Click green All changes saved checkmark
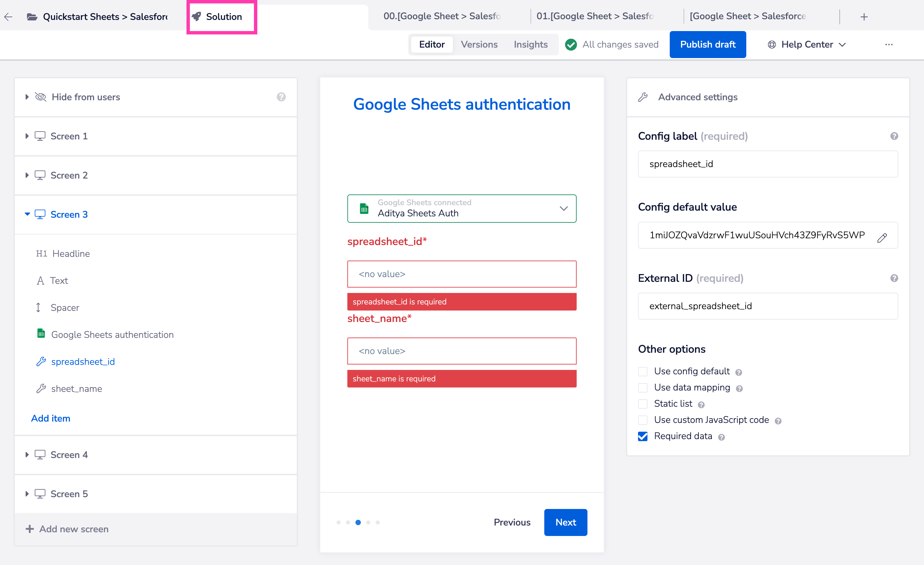The height and width of the screenshot is (565, 924). click(x=571, y=44)
